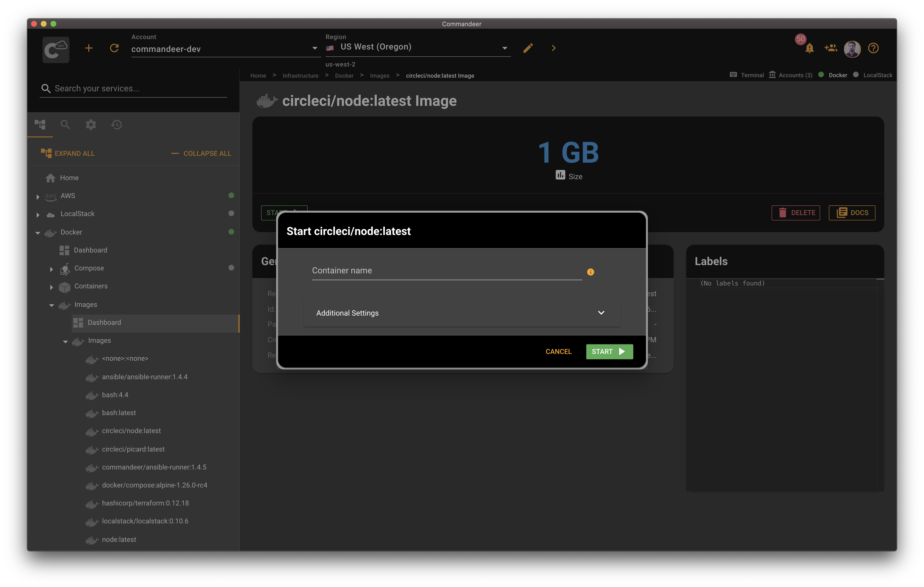Click CANCEL to dismiss start dialog
This screenshot has width=924, height=587.
point(558,351)
